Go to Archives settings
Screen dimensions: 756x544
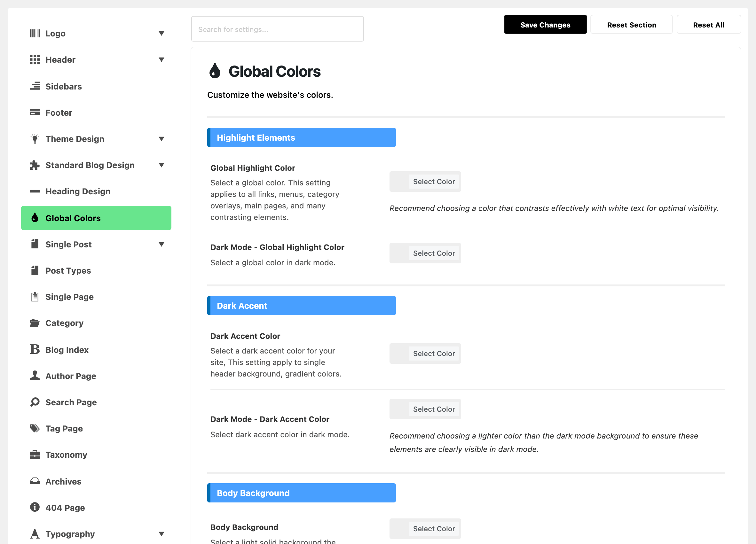[x=63, y=481]
